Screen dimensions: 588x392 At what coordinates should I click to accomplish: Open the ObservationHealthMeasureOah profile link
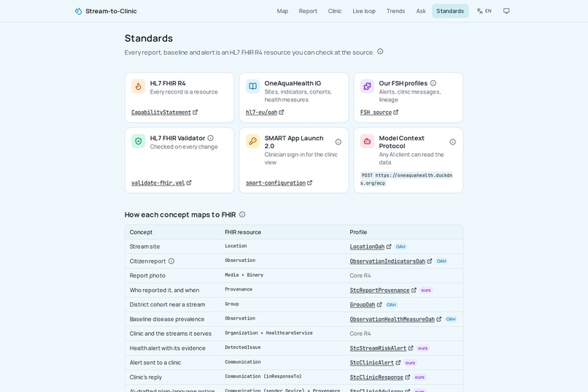coord(392,319)
